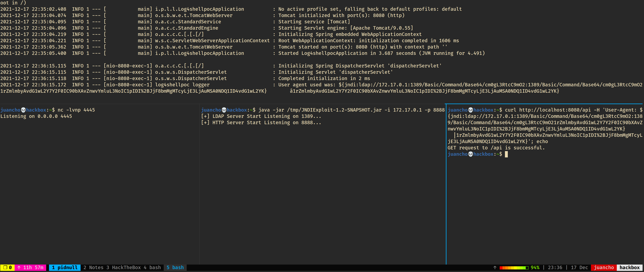
Task: Switch to tmux window 3 HackTheBox
Action: [x=123, y=268]
